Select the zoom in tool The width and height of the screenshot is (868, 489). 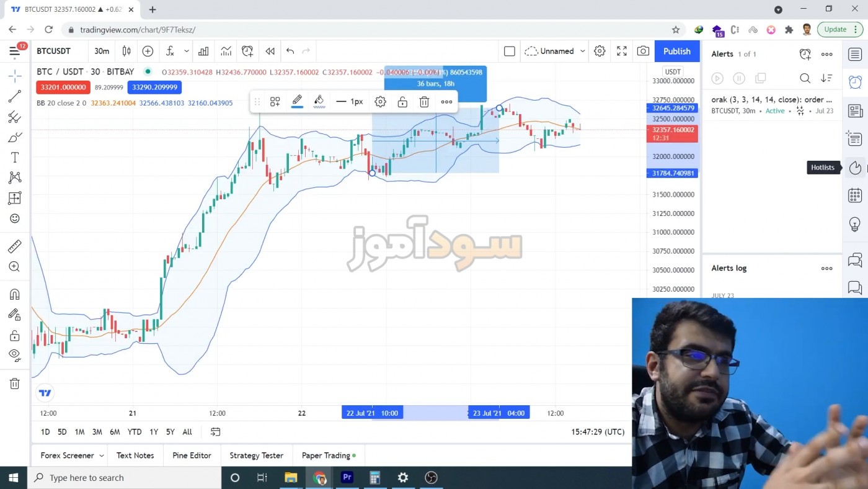pyautogui.click(x=15, y=267)
